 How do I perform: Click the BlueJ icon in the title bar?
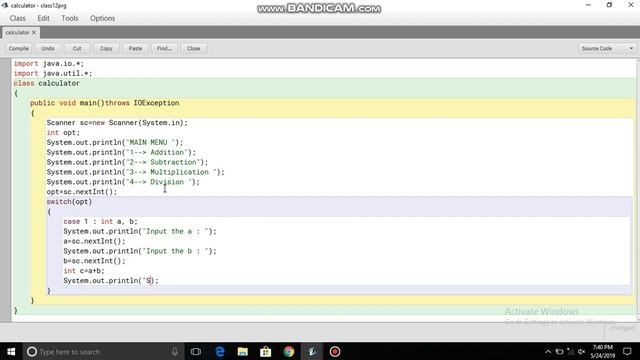[x=5, y=5]
